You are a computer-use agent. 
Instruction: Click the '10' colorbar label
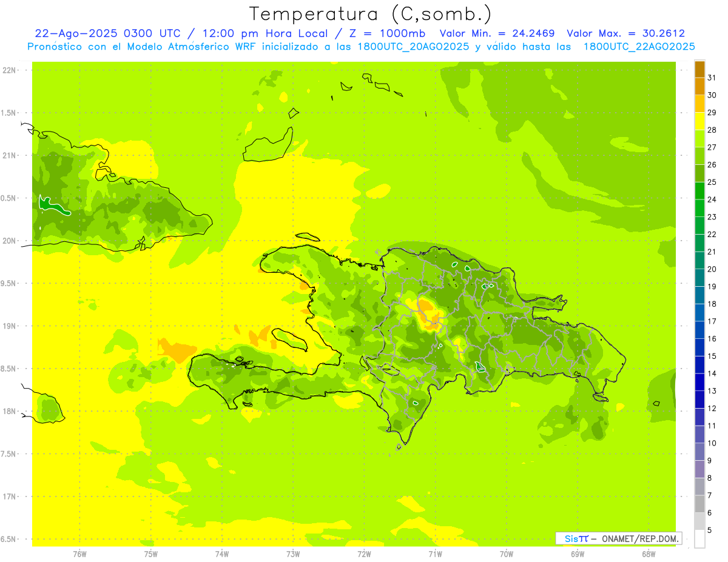coord(712,443)
